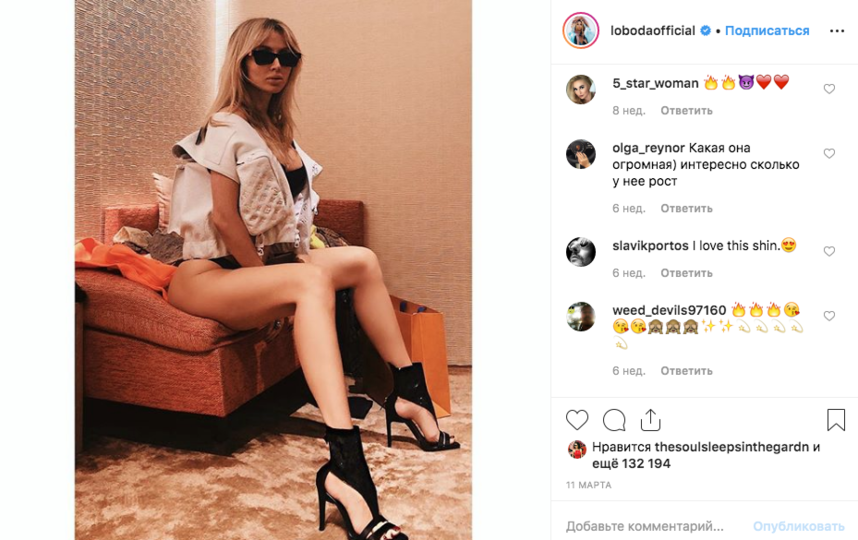Like the post with the heart icon
This screenshot has height=540, width=858.
(x=577, y=420)
